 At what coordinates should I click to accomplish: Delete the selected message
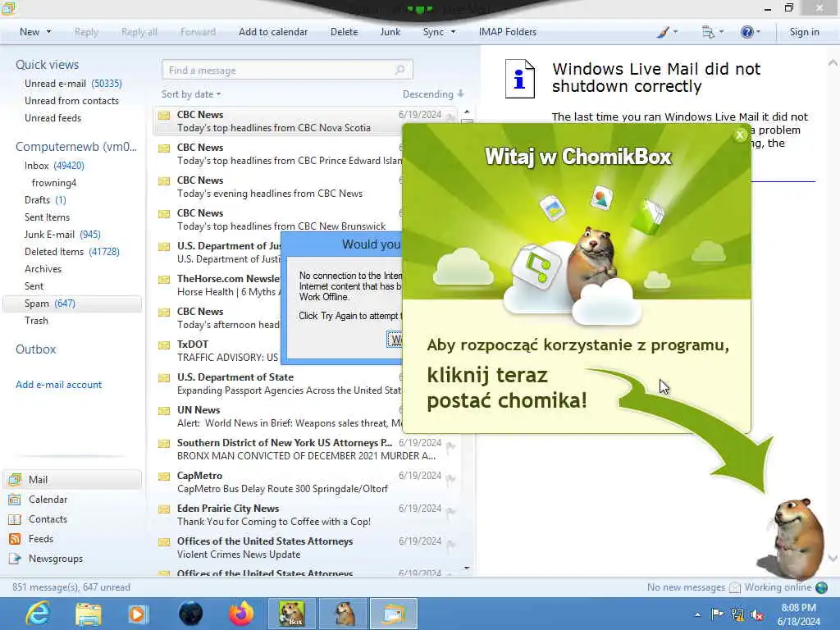point(344,32)
